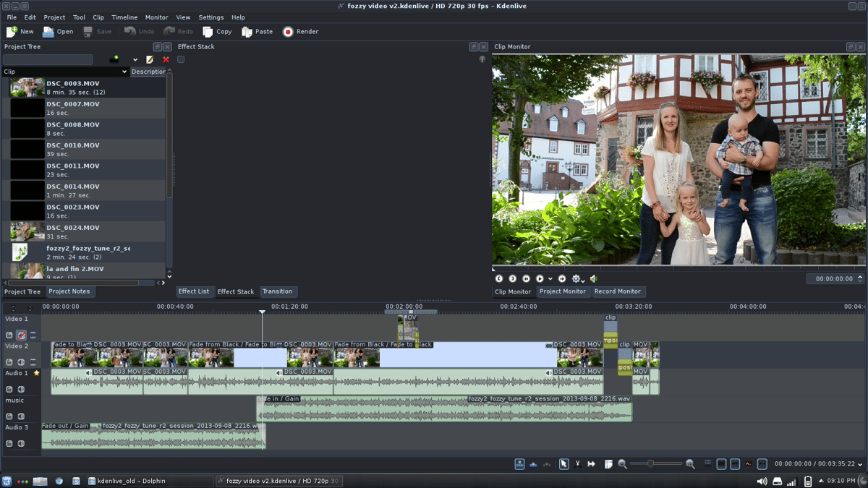Open the Clip column header dropdown
The width and height of the screenshot is (868, 488).
(x=124, y=72)
